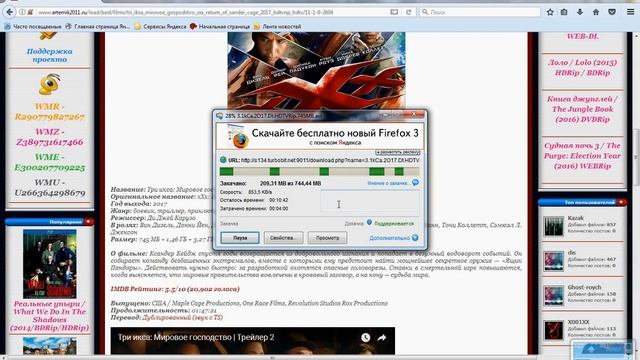
Task: Click WME wallet number E300207709225
Action: coord(50,167)
